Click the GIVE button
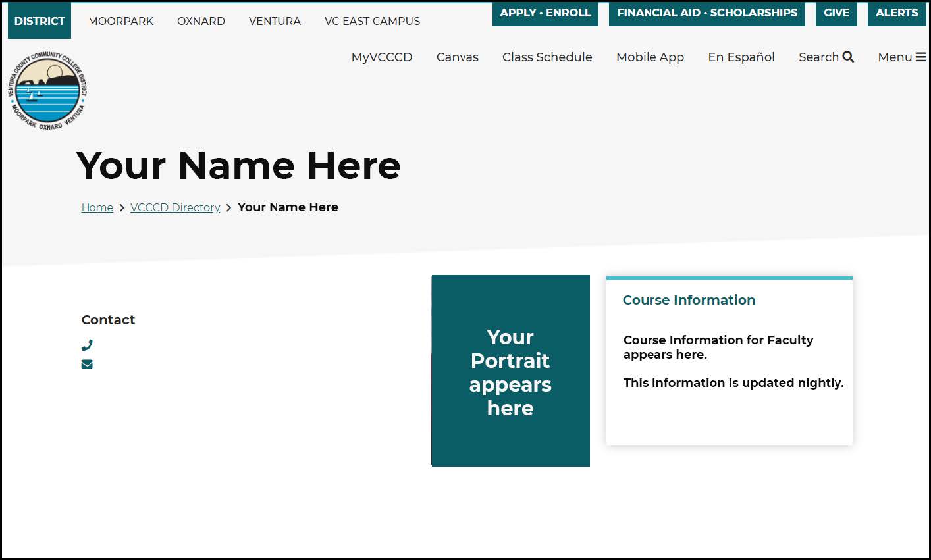 [x=836, y=13]
